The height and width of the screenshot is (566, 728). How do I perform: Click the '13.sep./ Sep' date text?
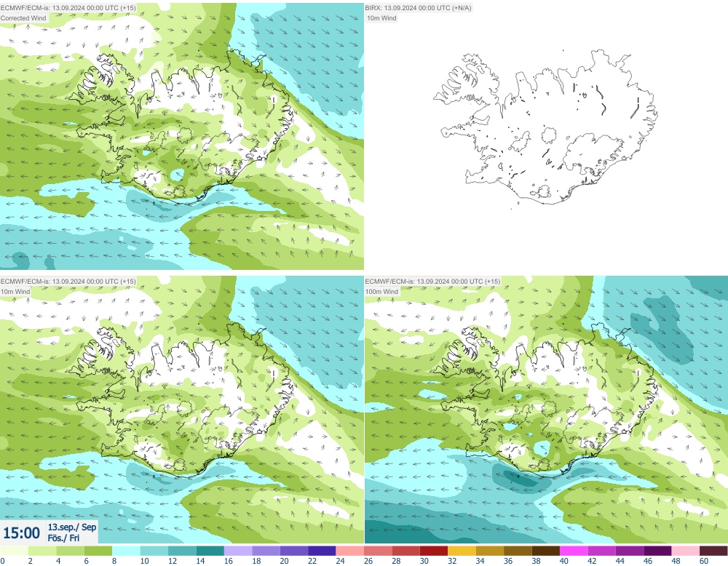(x=72, y=527)
